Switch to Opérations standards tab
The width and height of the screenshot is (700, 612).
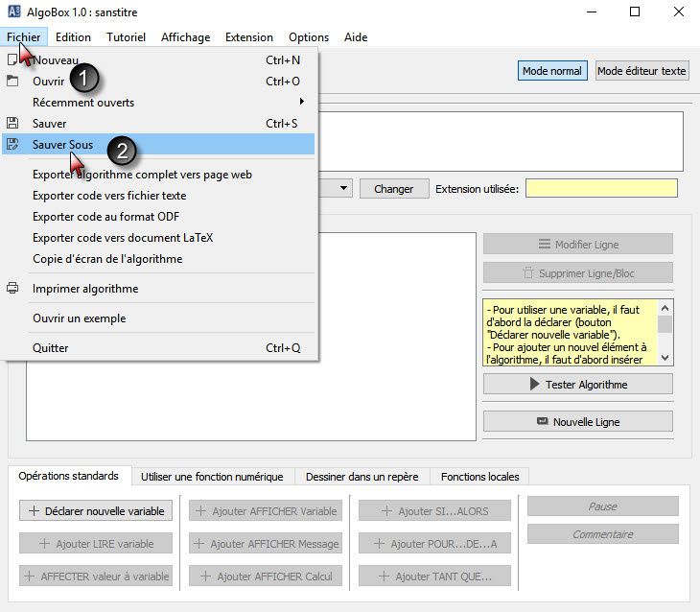[69, 476]
